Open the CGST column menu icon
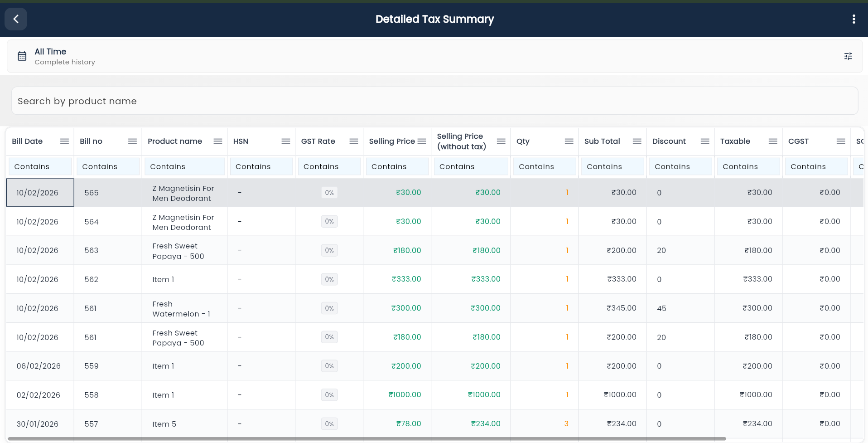Image resolution: width=868 pixels, height=443 pixels. pyautogui.click(x=841, y=141)
